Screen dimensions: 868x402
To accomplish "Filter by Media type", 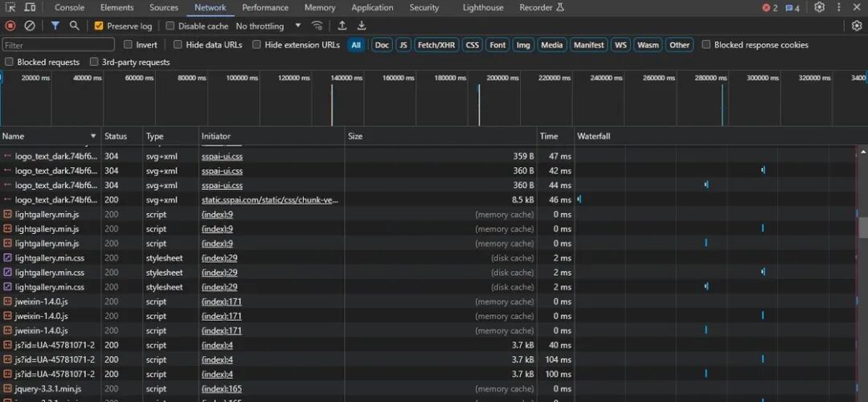I will pos(552,45).
